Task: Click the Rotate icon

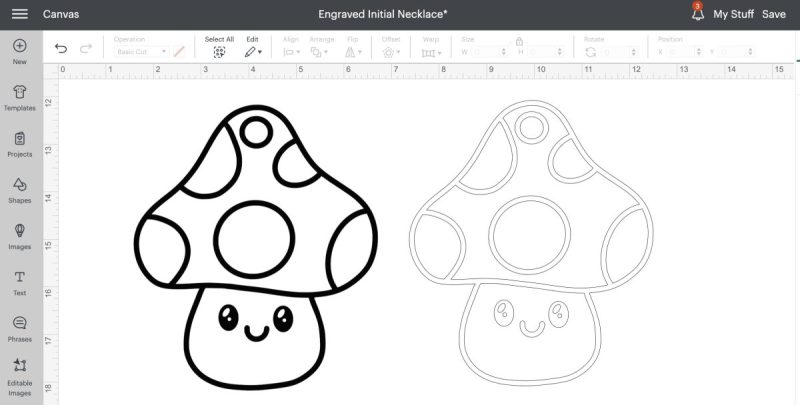Action: [x=591, y=52]
